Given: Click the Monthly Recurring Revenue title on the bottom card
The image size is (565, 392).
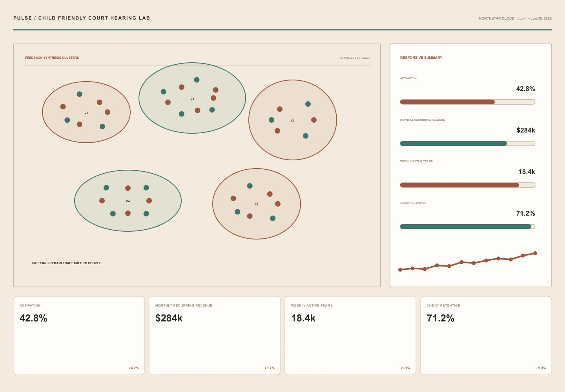Looking at the screenshot, I should click(184, 305).
